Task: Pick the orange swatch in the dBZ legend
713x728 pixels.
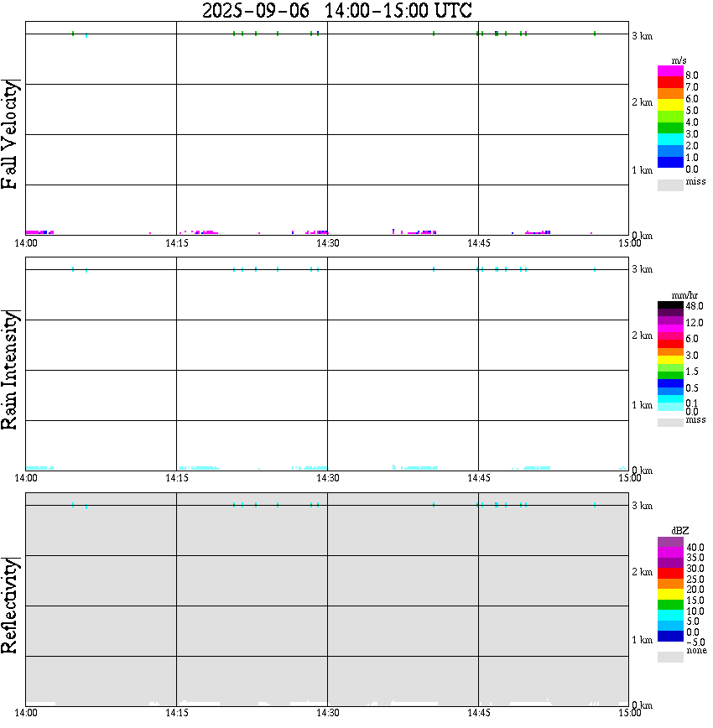Action: (670, 584)
